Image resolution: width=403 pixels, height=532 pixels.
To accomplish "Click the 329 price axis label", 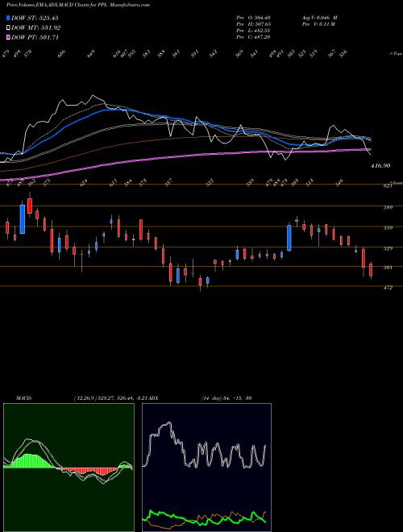I will point(388,249).
